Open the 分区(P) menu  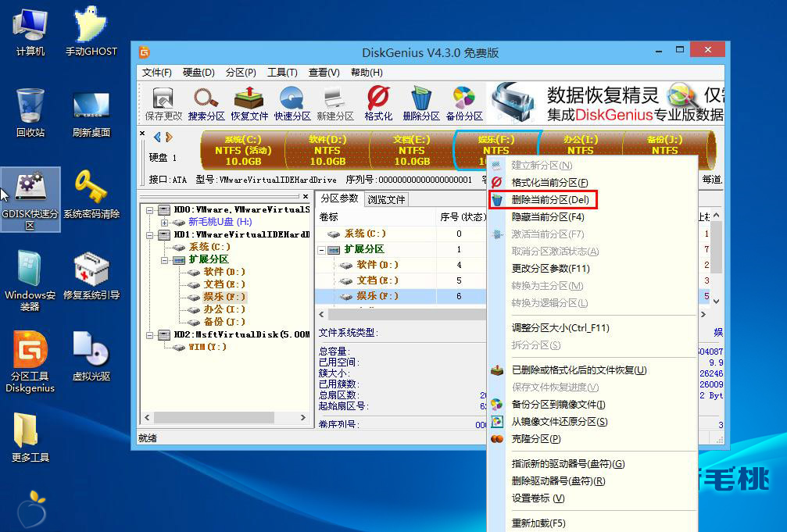pos(241,73)
